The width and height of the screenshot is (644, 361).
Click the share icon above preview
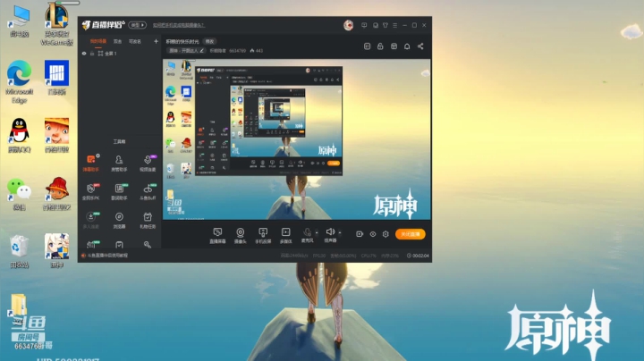coord(420,46)
